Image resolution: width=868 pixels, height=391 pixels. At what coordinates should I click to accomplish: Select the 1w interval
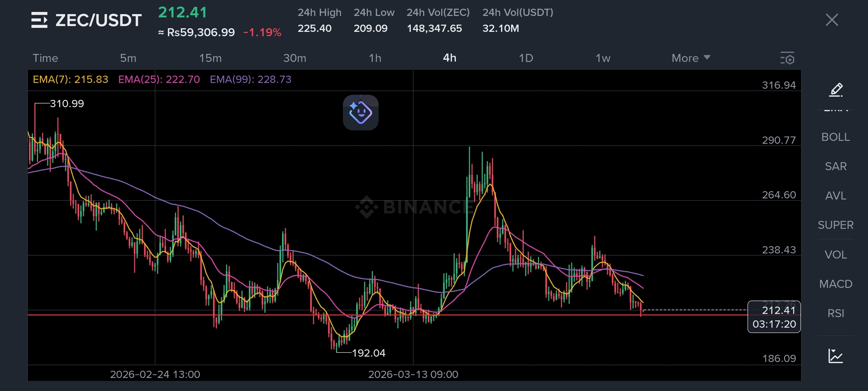603,58
